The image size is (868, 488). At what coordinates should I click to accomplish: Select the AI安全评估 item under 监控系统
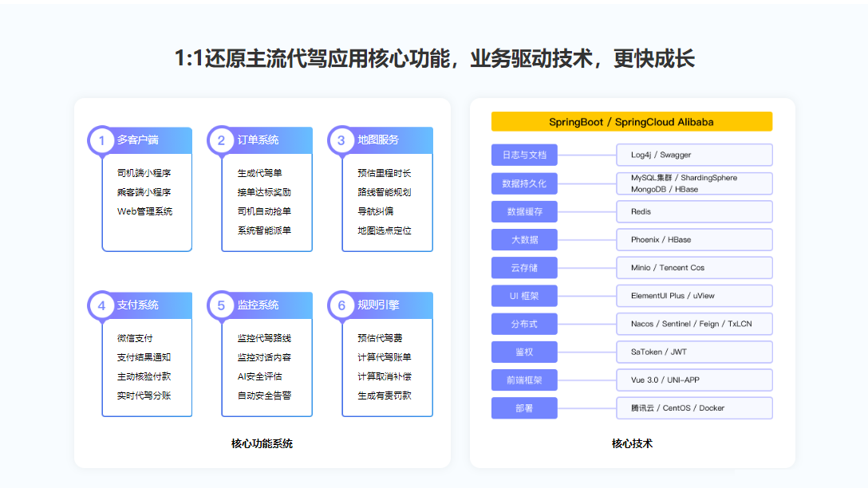[x=259, y=376]
